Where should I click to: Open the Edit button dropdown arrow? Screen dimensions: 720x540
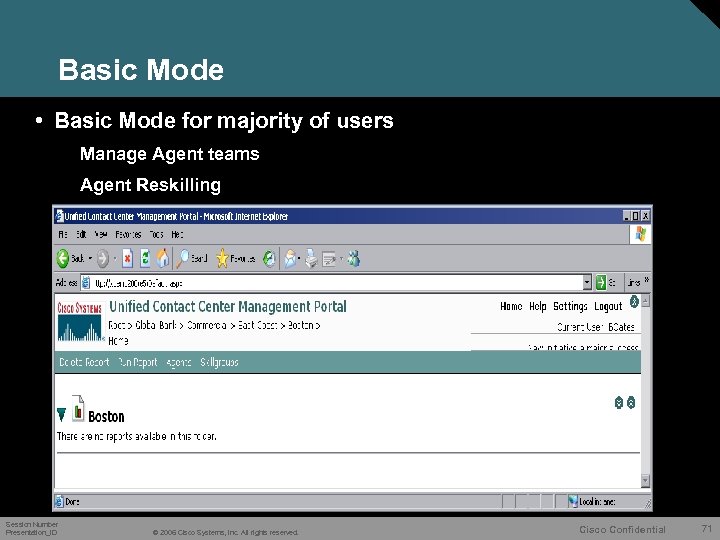(x=341, y=259)
